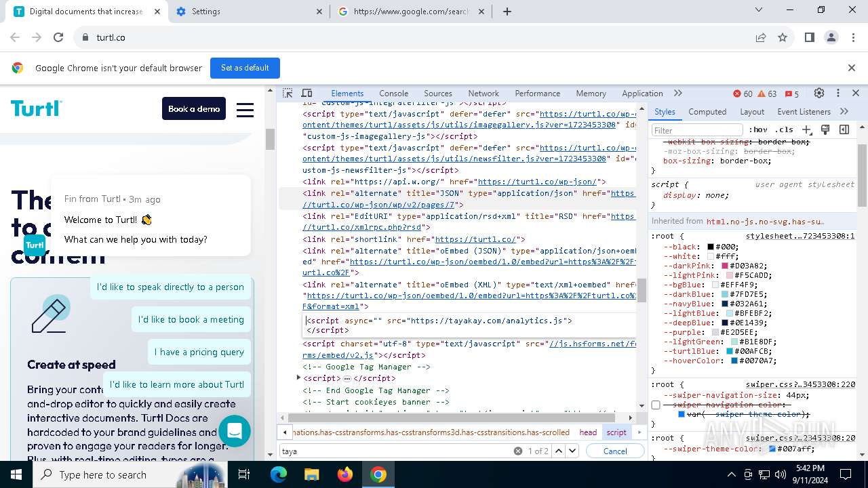868x488 pixels.
Task: Toggle the device toolbar emulation icon
Action: click(307, 94)
